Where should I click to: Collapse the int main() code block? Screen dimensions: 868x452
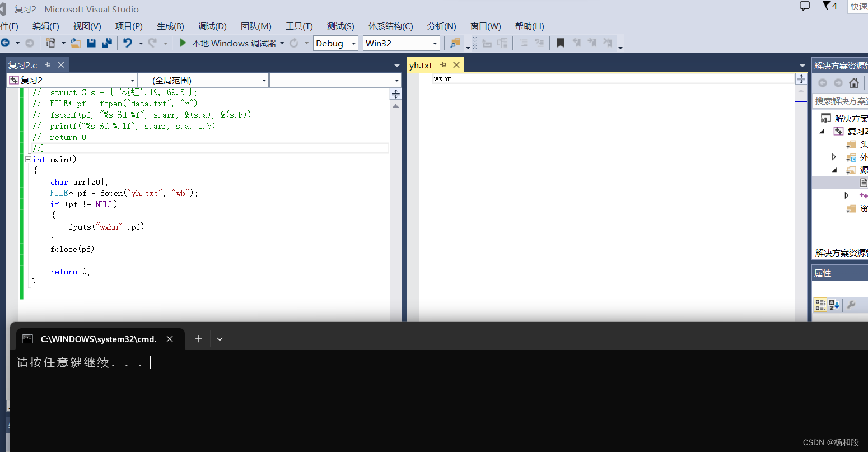tap(28, 160)
